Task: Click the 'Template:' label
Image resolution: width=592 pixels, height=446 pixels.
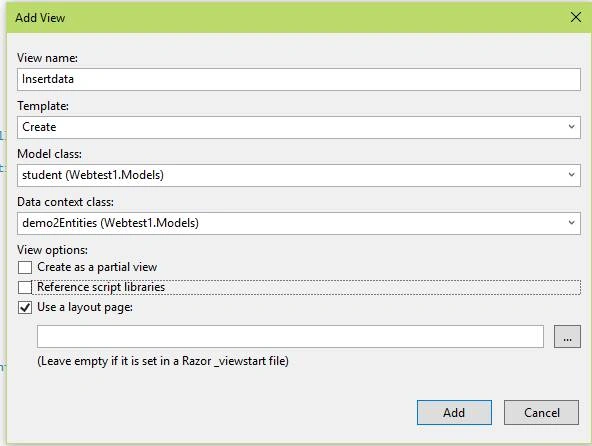Action: tap(43, 106)
